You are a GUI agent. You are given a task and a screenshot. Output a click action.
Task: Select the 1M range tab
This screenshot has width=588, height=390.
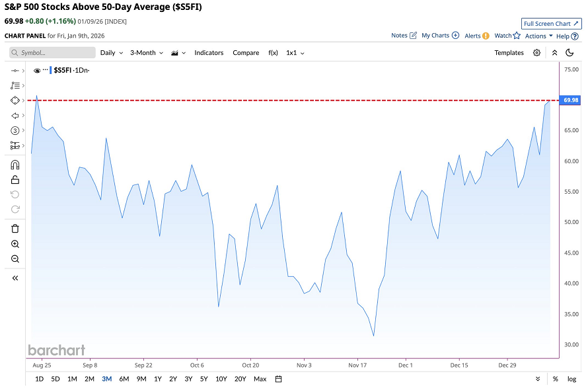pyautogui.click(x=72, y=379)
